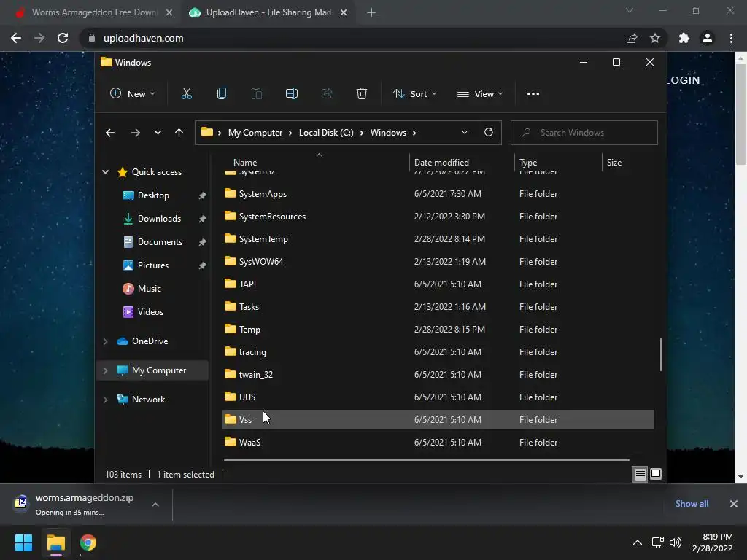747x560 pixels.
Task: Click the file list vertical scrollbar
Action: pos(661,354)
